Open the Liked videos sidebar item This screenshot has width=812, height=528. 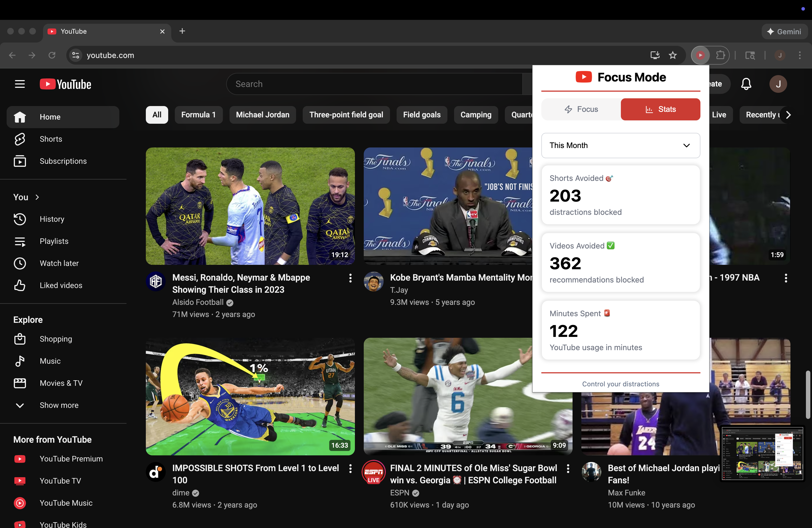[x=60, y=285]
